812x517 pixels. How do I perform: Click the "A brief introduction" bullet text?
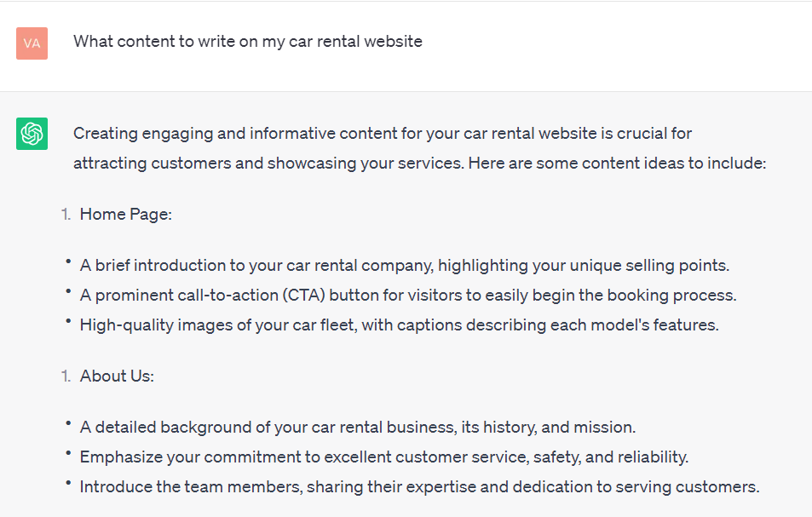pos(404,266)
